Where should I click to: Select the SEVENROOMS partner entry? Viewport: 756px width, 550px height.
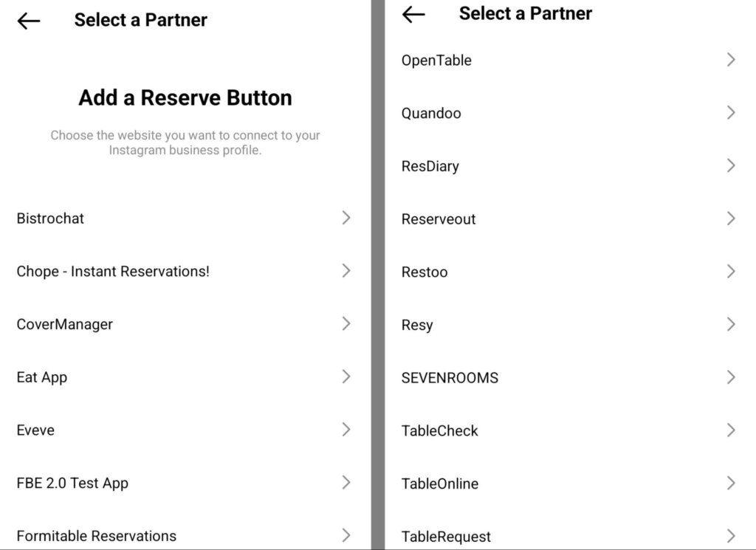450,378
